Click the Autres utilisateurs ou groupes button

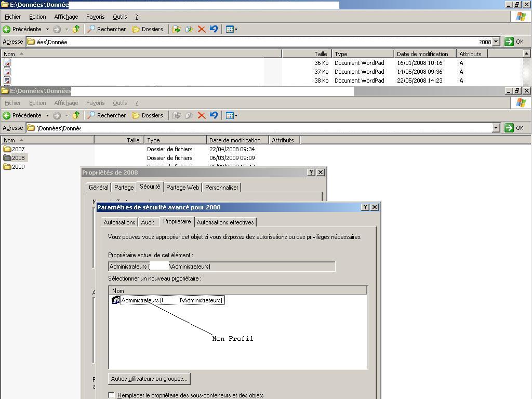coord(149,379)
